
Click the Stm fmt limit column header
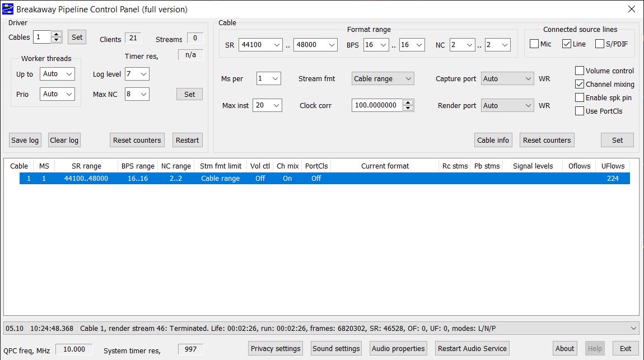(x=221, y=166)
